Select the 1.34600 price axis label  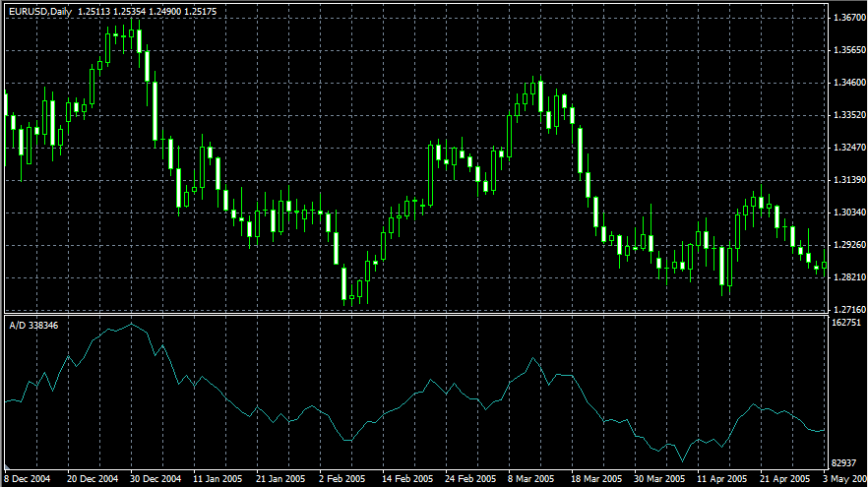pos(849,83)
